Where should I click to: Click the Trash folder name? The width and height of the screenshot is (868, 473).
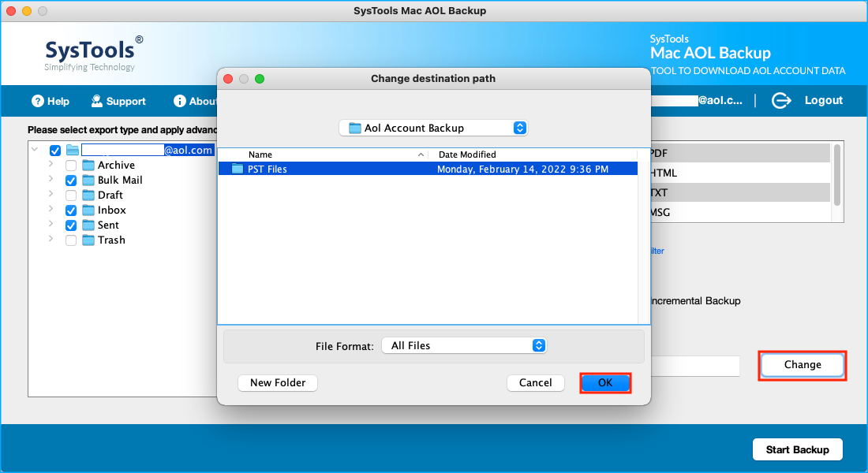(111, 240)
